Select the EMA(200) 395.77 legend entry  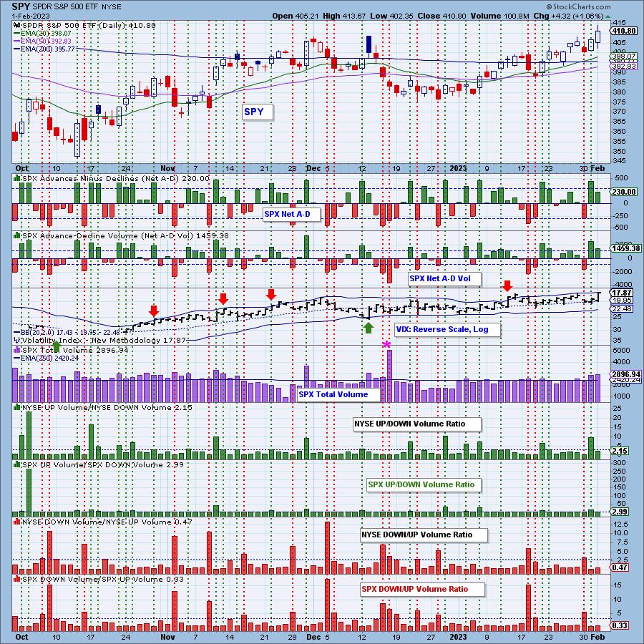point(44,49)
